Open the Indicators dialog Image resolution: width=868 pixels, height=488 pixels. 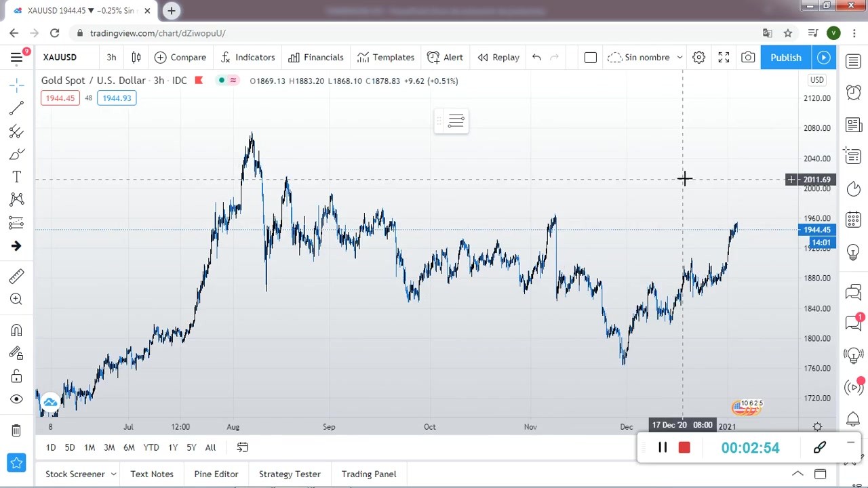tap(248, 58)
